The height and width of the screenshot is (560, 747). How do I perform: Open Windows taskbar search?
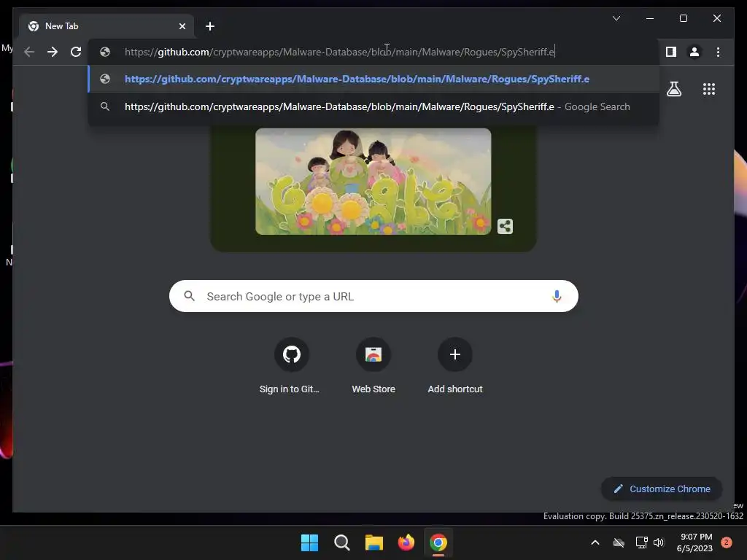point(341,542)
